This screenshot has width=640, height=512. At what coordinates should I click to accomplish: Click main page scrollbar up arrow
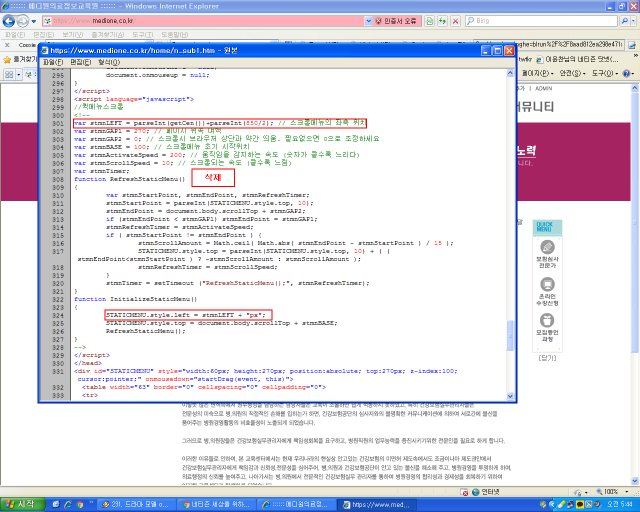tap(635, 88)
